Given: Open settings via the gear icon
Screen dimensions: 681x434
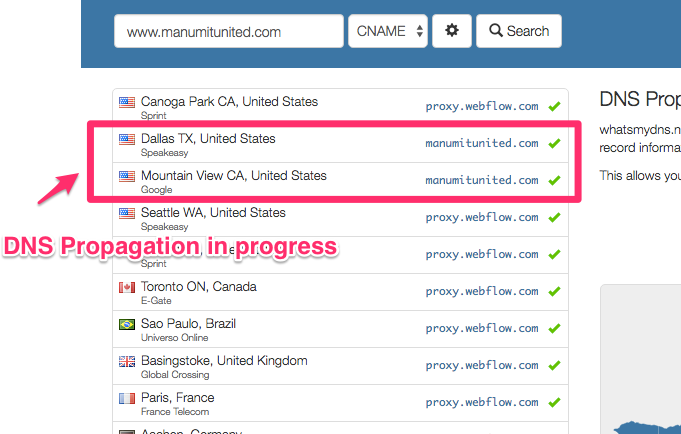Looking at the screenshot, I should 452,31.
